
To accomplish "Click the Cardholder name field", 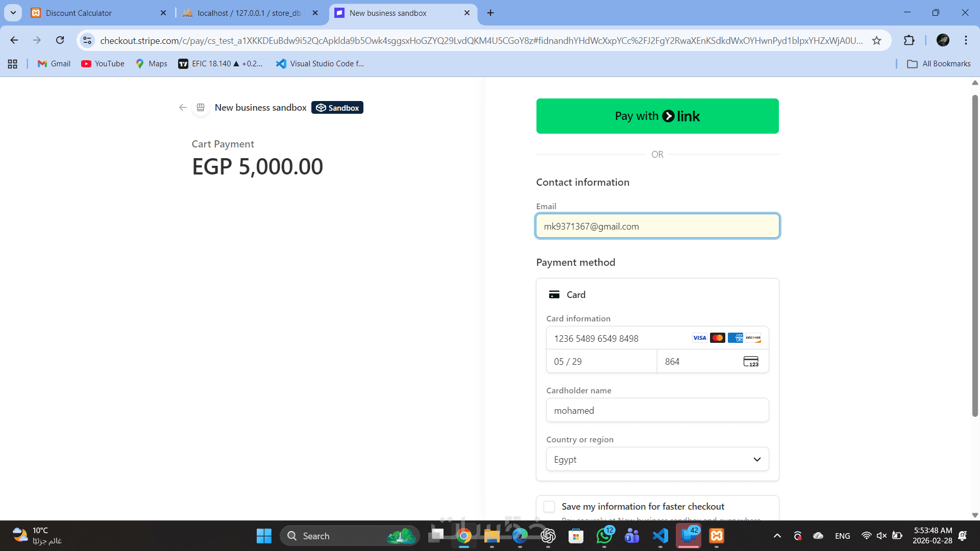I will pyautogui.click(x=657, y=410).
